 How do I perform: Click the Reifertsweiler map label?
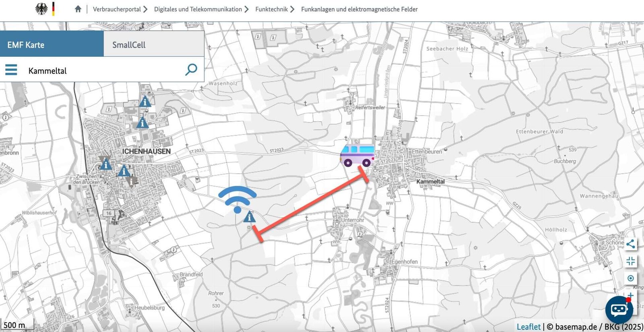[x=370, y=108]
